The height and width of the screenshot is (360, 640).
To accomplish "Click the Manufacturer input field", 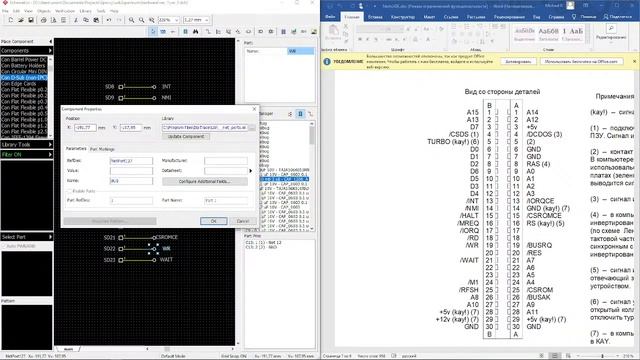I will pyautogui.click(x=226, y=161).
